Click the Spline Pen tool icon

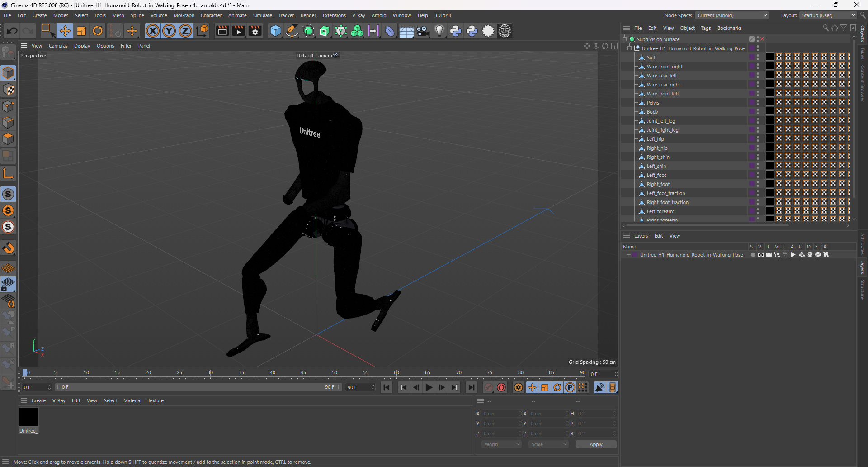(x=292, y=31)
